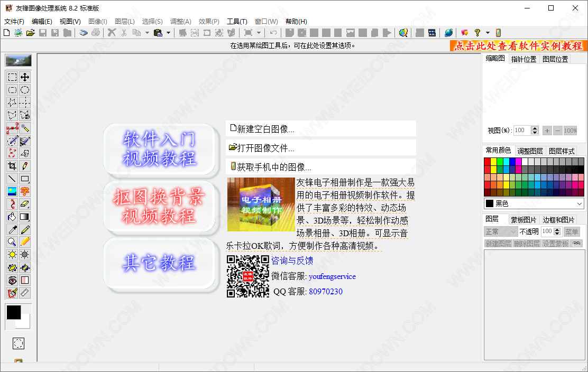The height and width of the screenshot is (372, 588).
Task: Select the ruler measure tool
Action: (x=25, y=293)
